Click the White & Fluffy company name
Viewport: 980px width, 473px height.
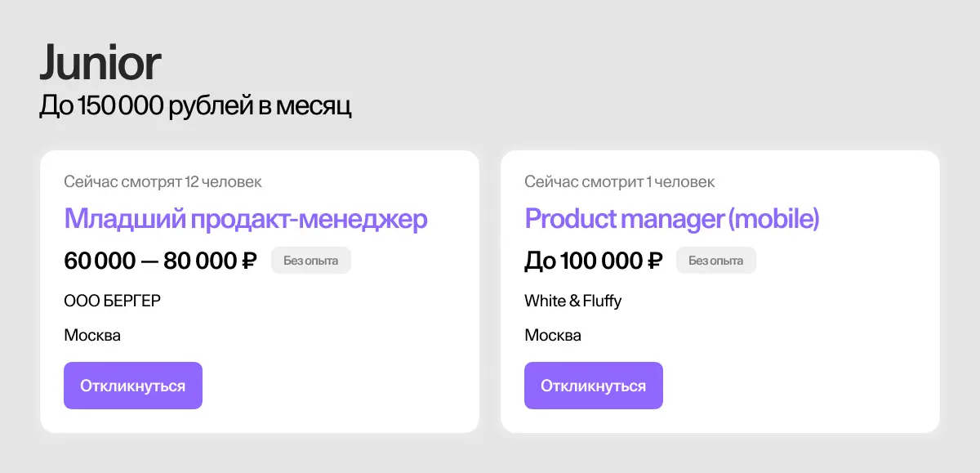[572, 300]
